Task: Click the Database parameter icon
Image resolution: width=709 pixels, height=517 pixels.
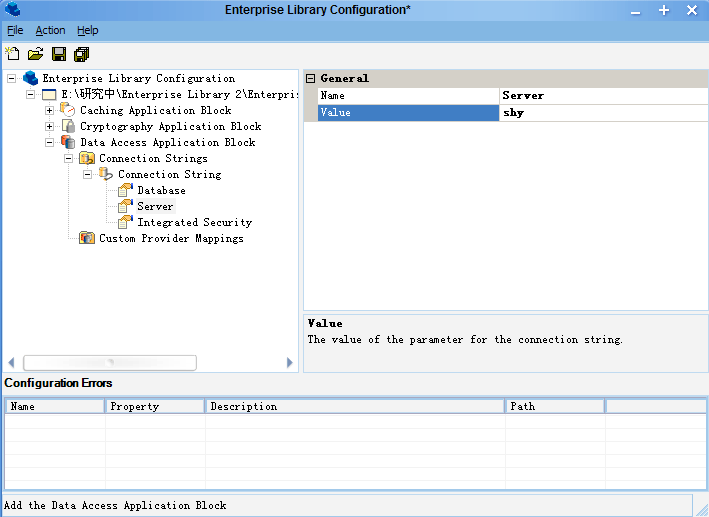Action: tap(125, 190)
